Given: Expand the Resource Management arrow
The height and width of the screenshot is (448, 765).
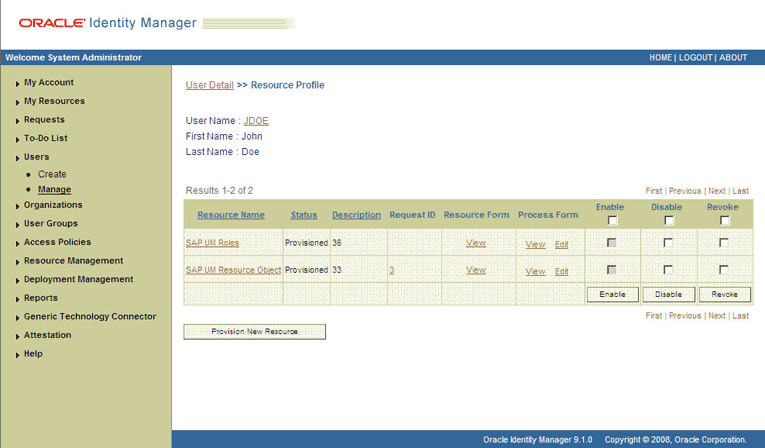Looking at the screenshot, I should (17, 262).
